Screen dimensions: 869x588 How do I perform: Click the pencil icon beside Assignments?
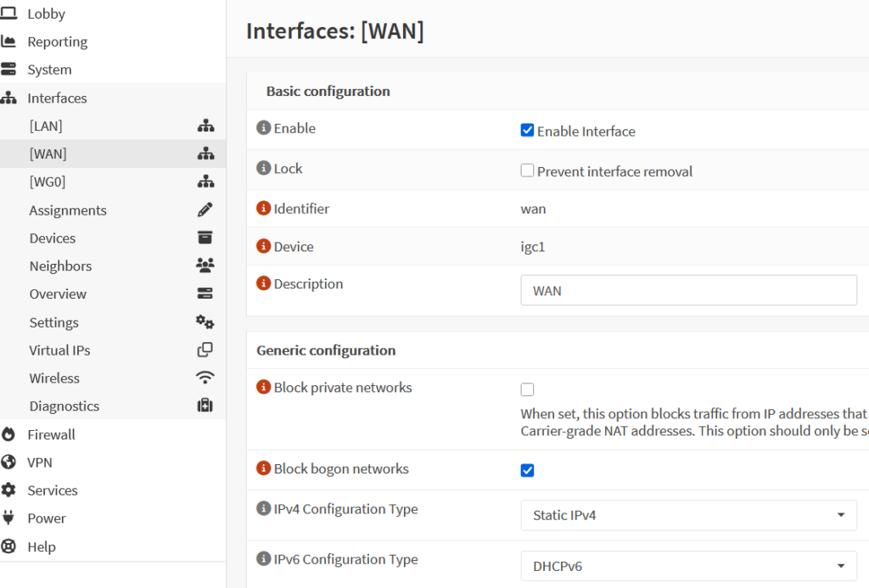tap(205, 210)
